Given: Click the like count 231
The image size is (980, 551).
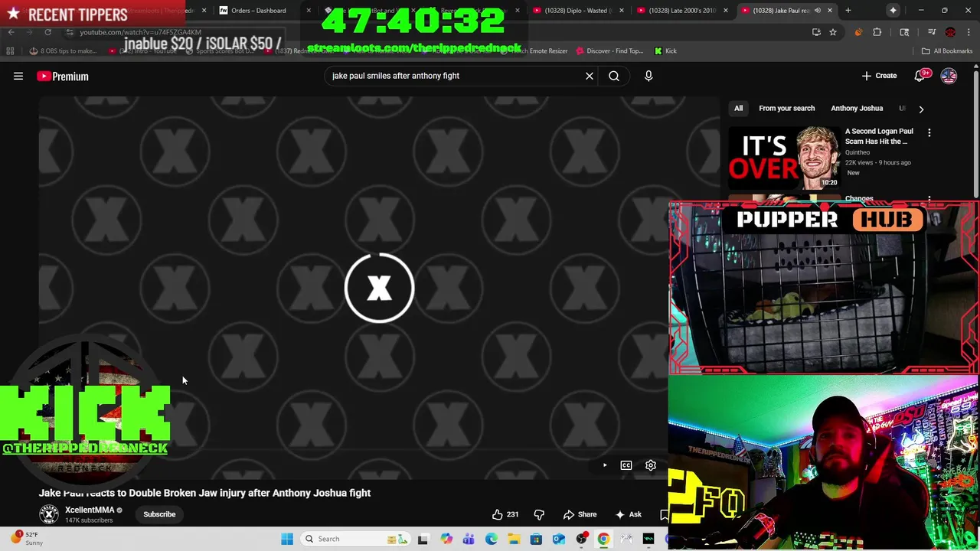Looking at the screenshot, I should coord(512,514).
